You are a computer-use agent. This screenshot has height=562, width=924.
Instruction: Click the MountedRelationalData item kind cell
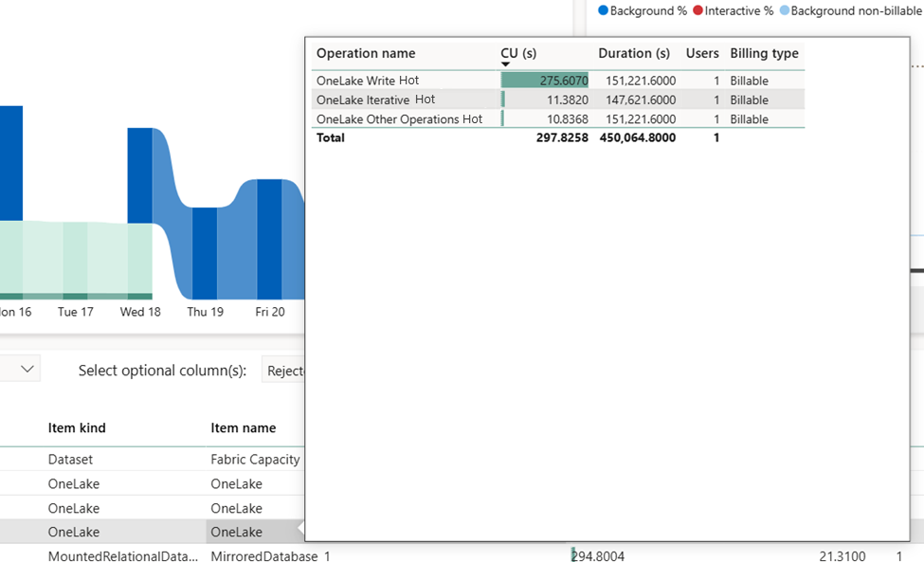pyautogui.click(x=123, y=557)
